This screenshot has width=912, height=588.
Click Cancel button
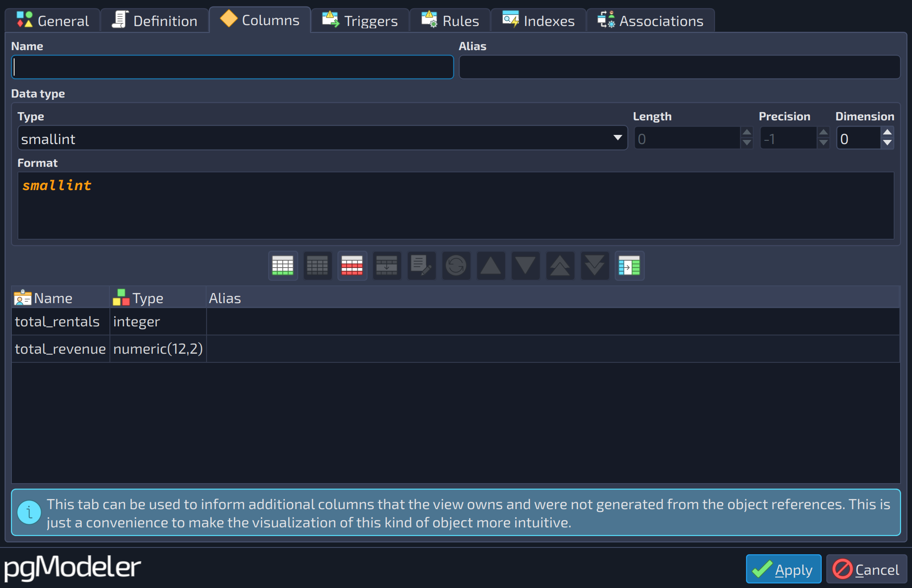[866, 569]
